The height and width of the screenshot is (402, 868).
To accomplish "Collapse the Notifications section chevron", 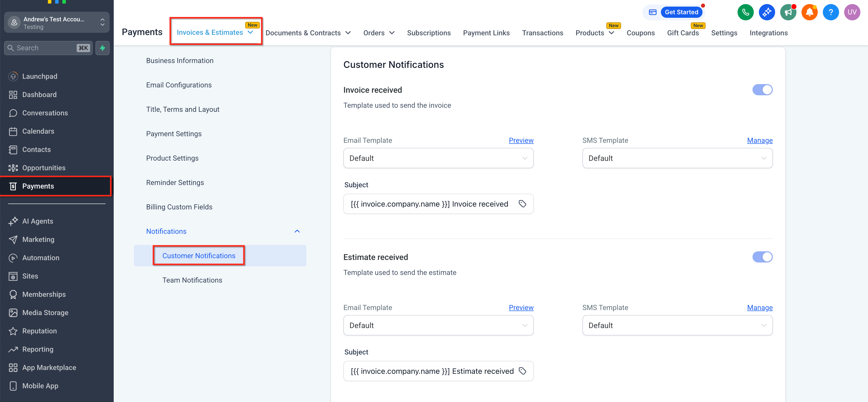I will click(297, 231).
